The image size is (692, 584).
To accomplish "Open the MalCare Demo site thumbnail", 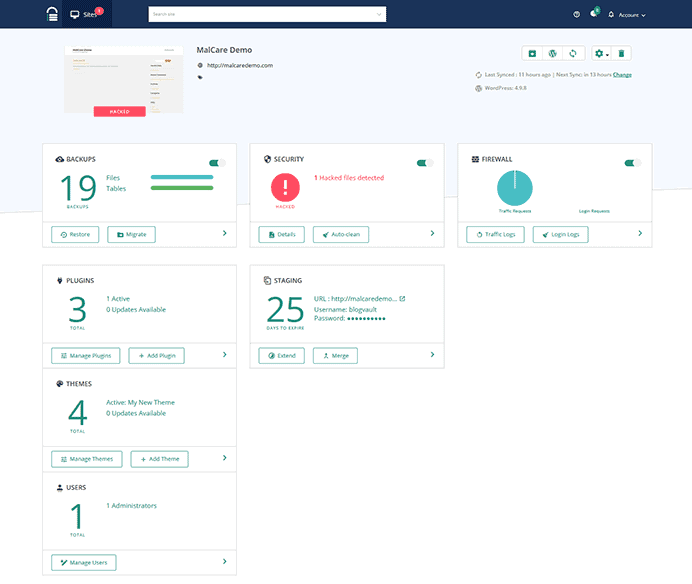I will pyautogui.click(x=124, y=79).
